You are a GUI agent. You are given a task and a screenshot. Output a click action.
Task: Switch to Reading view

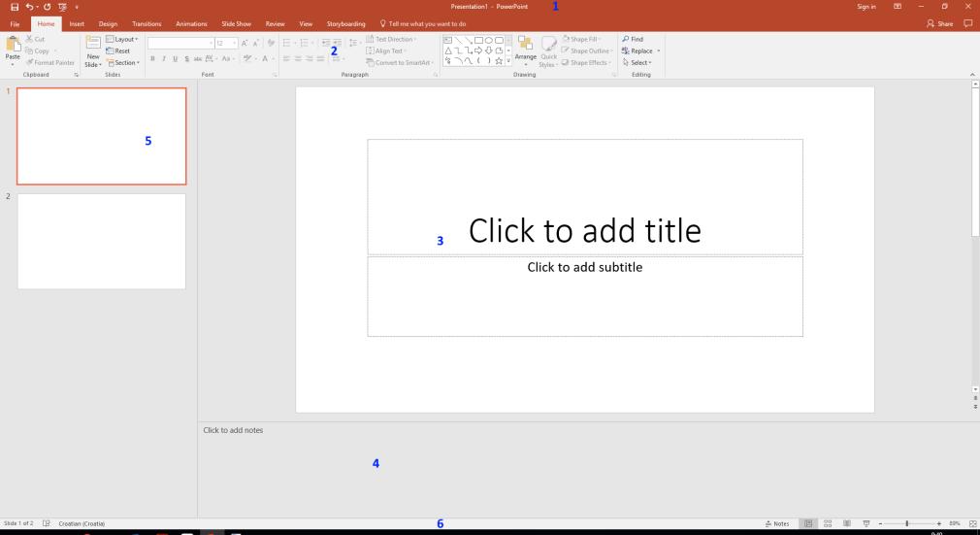point(847,523)
